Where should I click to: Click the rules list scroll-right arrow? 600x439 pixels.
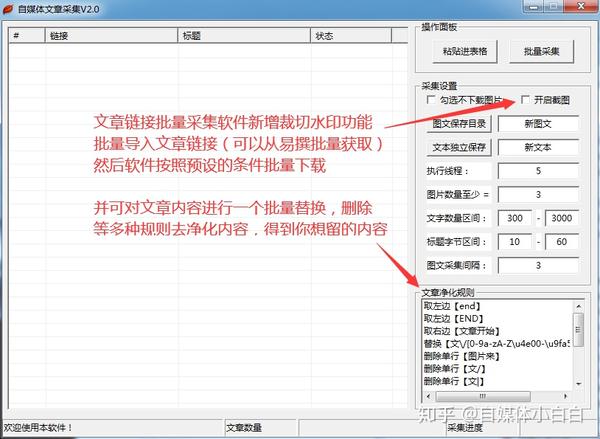click(566, 396)
